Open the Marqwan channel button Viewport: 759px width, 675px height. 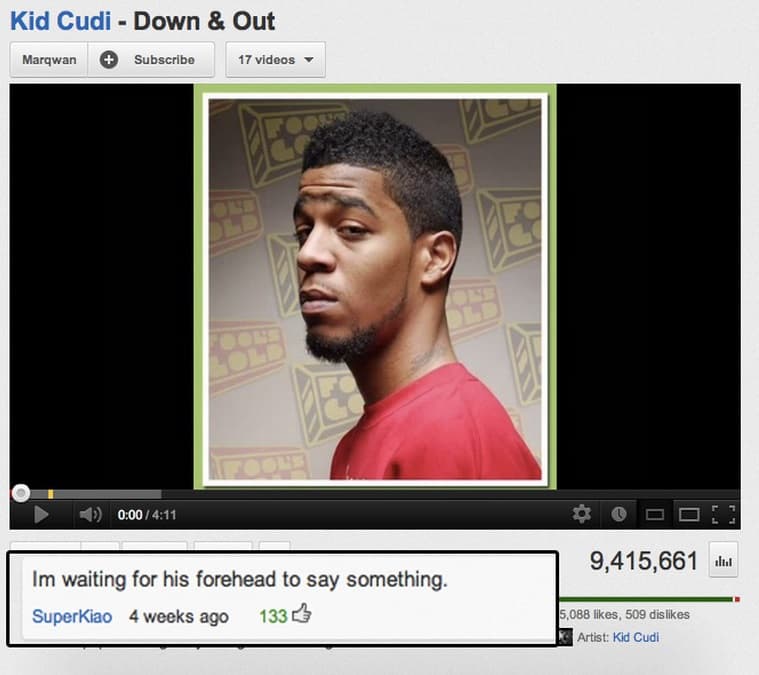point(49,60)
